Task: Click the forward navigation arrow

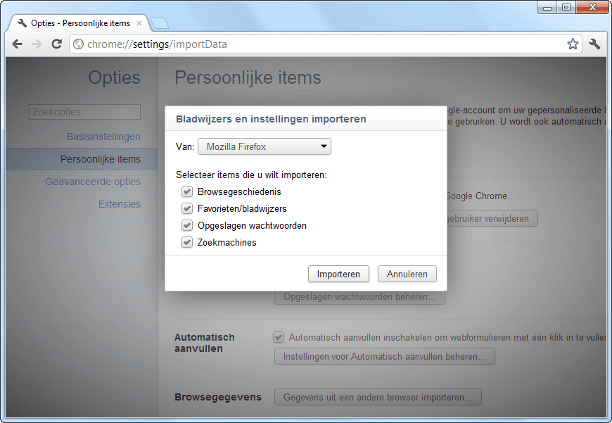Action: coord(37,44)
